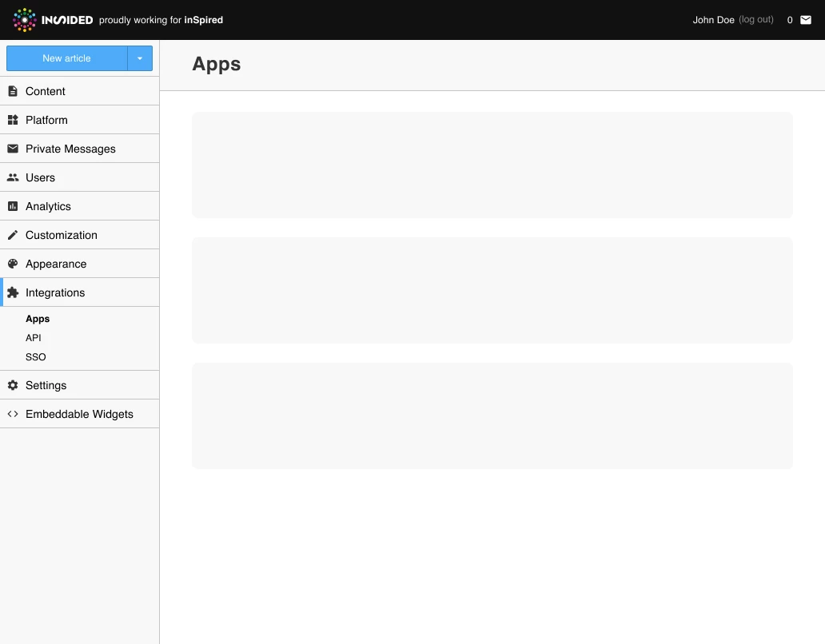This screenshot has height=644, width=825.
Task: Click the second loading app card placeholder
Action: tap(492, 290)
